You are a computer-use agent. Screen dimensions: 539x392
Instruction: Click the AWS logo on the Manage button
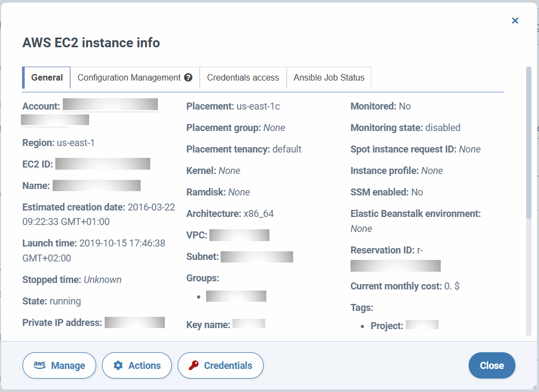[40, 365]
